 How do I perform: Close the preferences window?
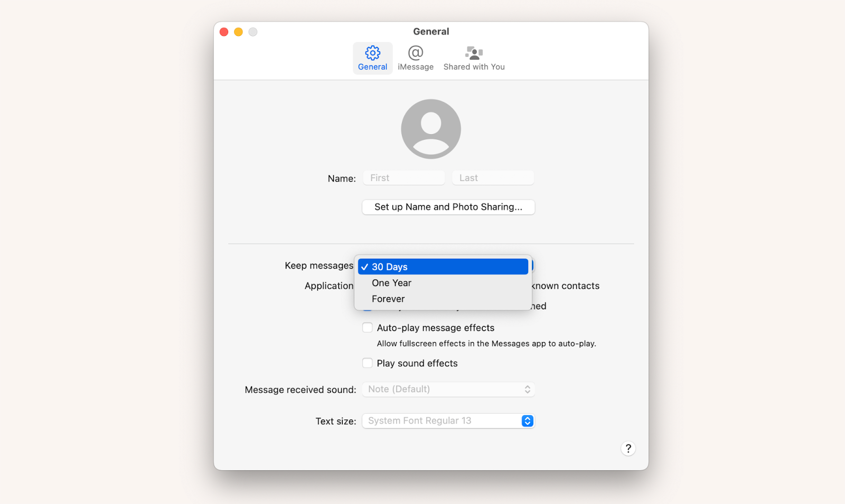pos(224,32)
